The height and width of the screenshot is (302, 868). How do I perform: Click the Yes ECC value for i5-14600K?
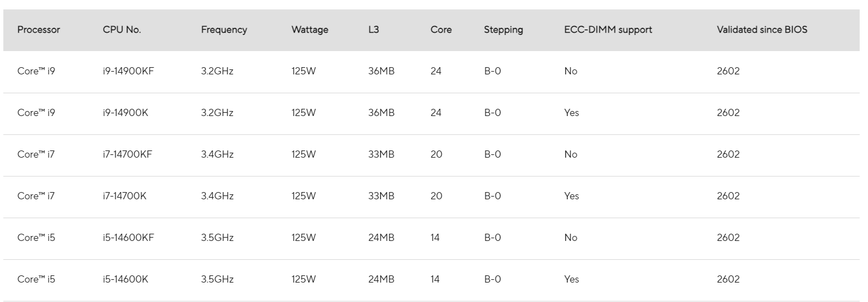571,279
